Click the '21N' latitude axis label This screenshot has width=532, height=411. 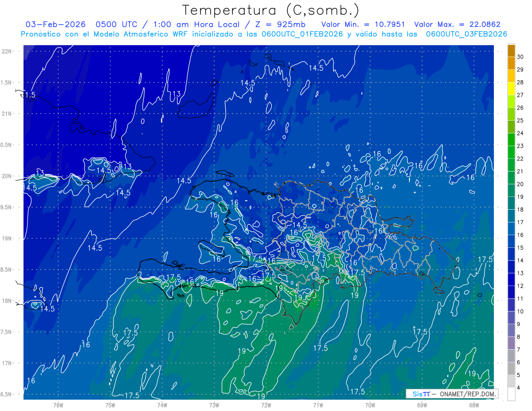[x=7, y=114]
